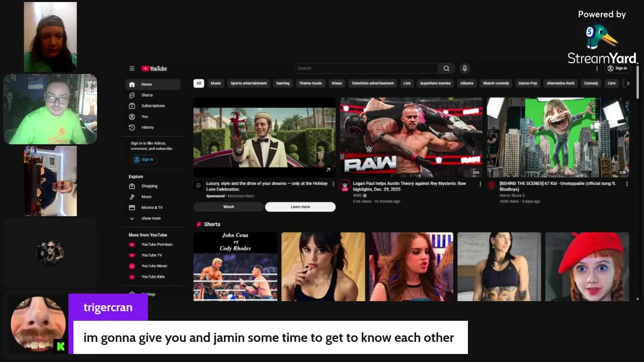Click the green-shirt participant's webcam tile
The height and width of the screenshot is (362, 644).
pos(50,109)
